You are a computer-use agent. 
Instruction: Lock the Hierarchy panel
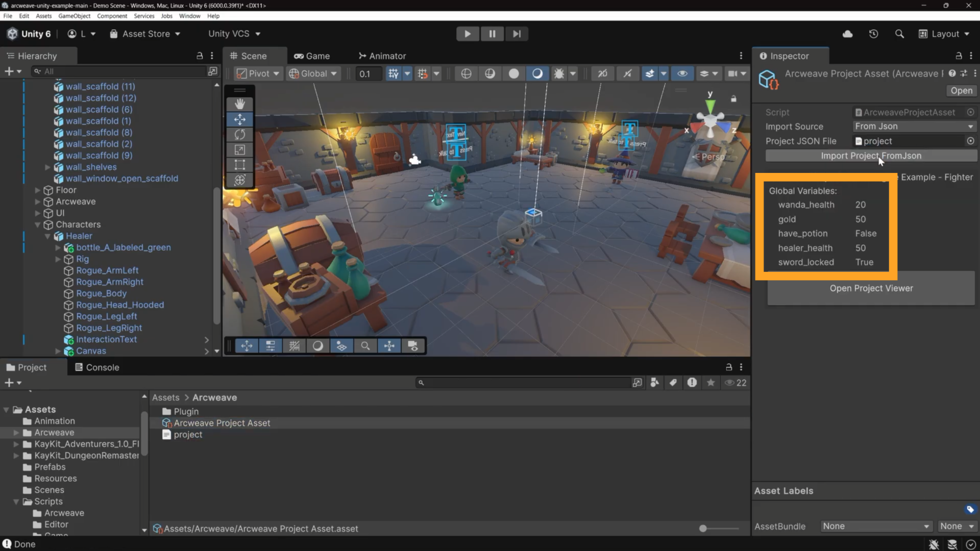[x=200, y=56]
